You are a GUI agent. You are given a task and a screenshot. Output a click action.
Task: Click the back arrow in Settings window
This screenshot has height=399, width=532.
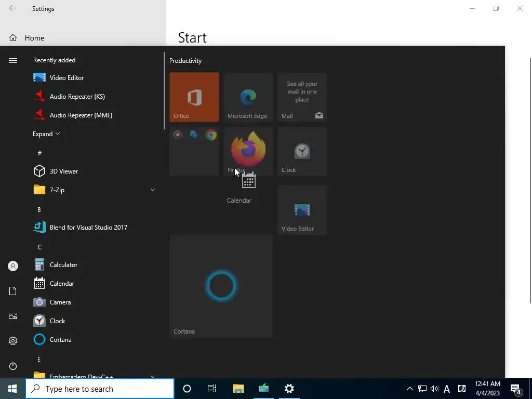12,8
